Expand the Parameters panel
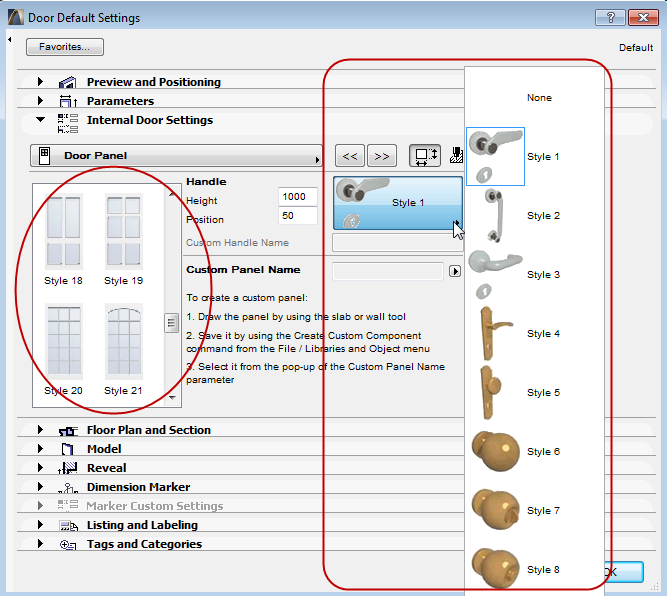The image size is (667, 596). [40, 100]
